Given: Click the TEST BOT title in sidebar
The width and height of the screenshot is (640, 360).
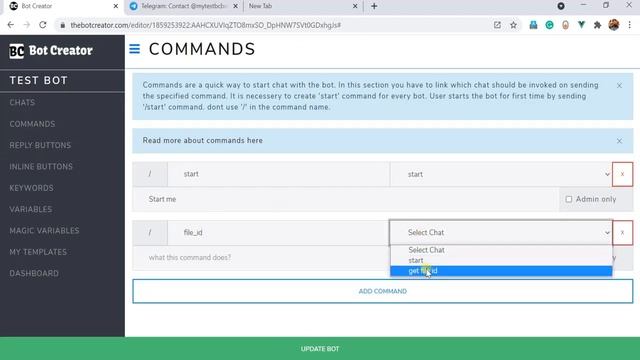Looking at the screenshot, I should [x=38, y=80].
